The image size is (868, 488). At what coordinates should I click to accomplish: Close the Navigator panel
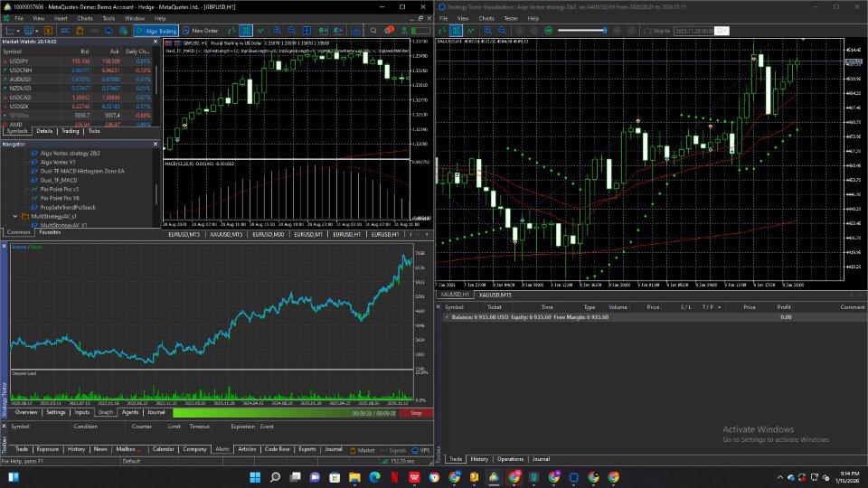pos(155,144)
